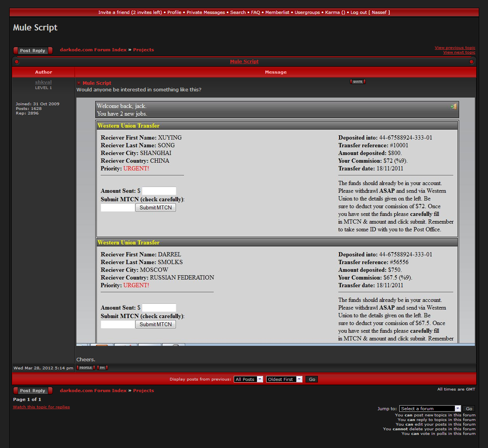Viewport: 488px width, 448px height.
Task: Open the Memberlist menu item
Action: [x=277, y=12]
